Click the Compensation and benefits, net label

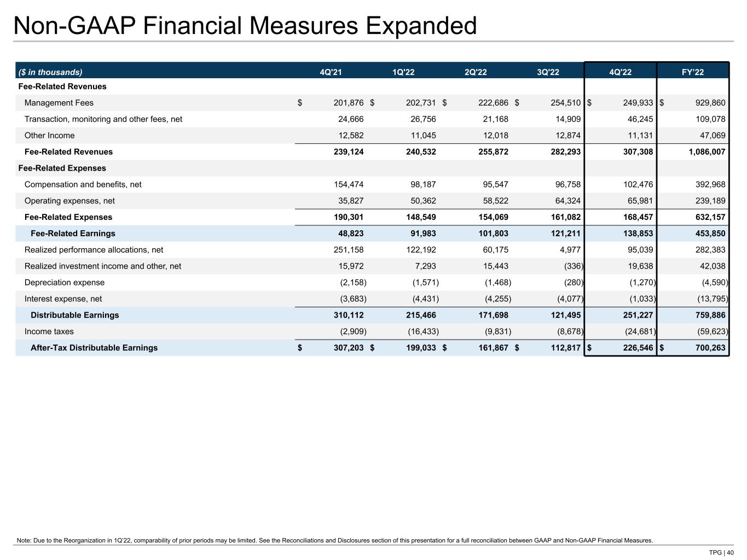(83, 185)
